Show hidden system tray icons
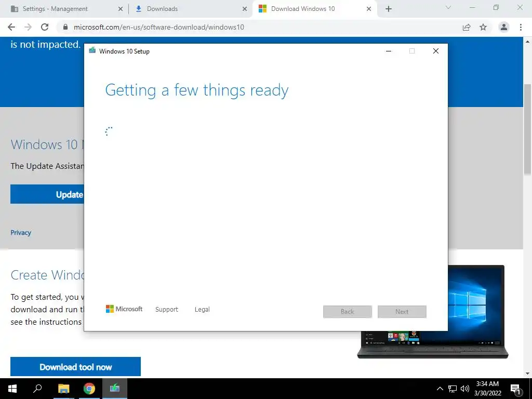The height and width of the screenshot is (399, 532). coord(440,389)
